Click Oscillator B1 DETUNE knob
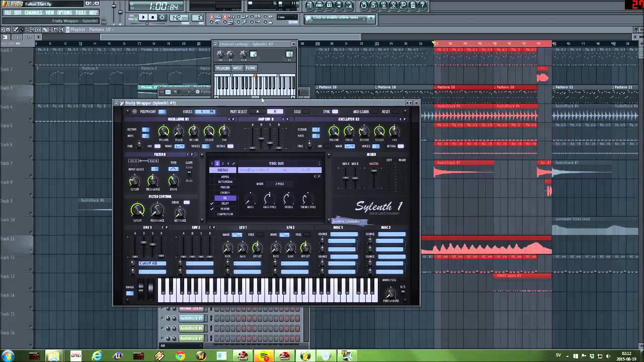Screen dimensions: 644x362 click(194, 132)
